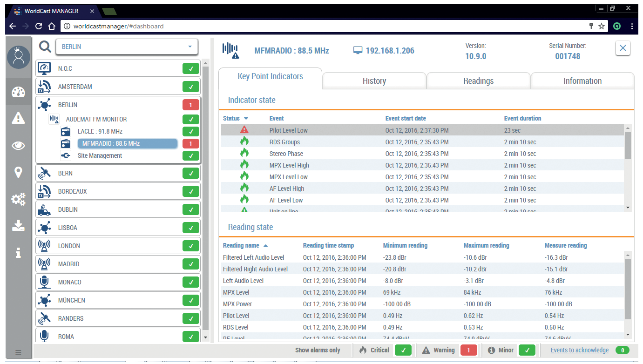Select LACLE : 91.8 MHz tree item

(x=100, y=131)
